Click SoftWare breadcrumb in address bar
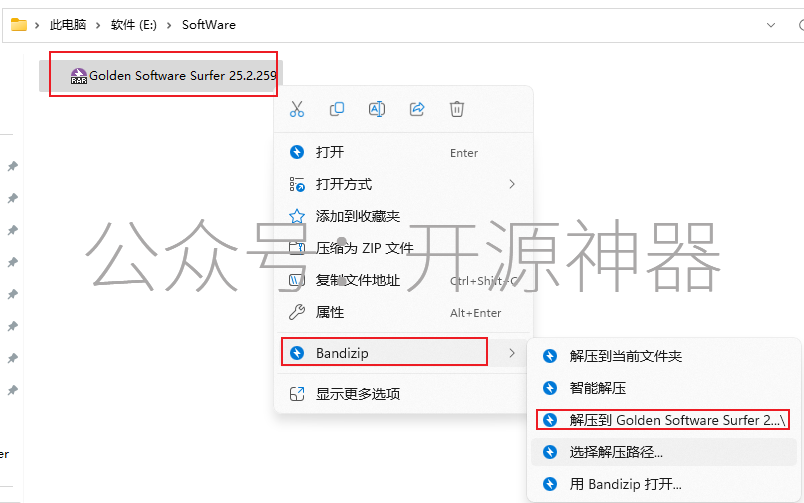This screenshot has width=804, height=503. 209,25
